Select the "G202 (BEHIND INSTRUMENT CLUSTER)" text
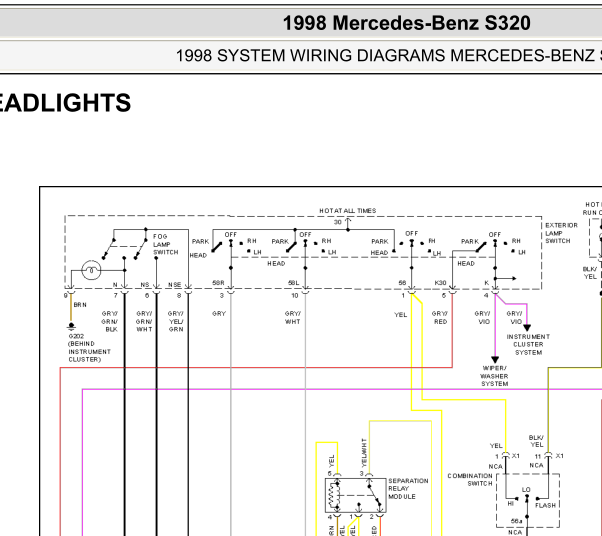 (x=89, y=348)
